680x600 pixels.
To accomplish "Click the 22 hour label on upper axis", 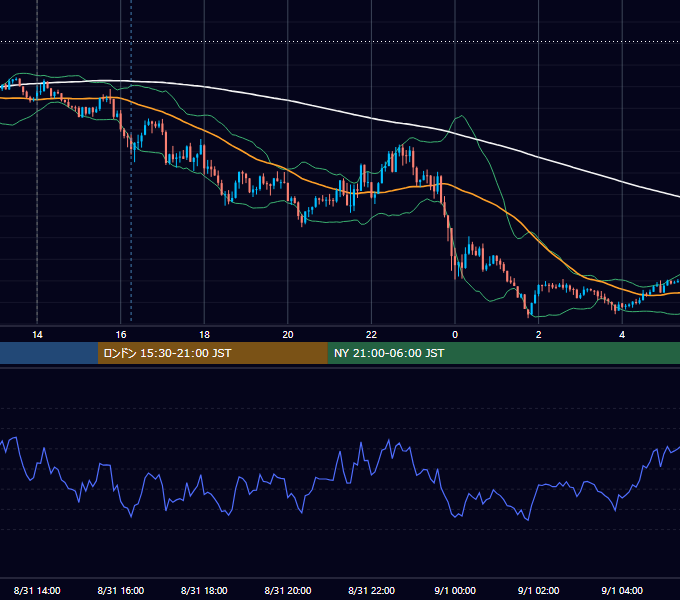I will click(371, 335).
